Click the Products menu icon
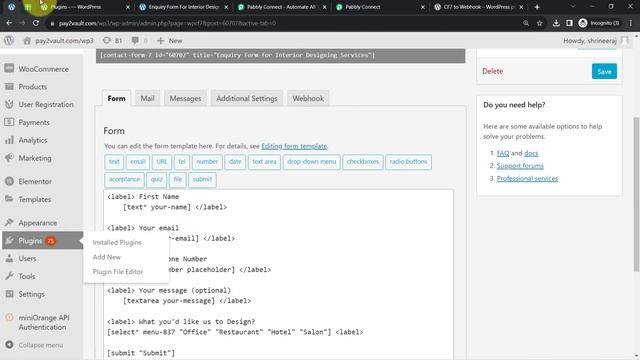This screenshot has height=360, width=640. [x=9, y=87]
